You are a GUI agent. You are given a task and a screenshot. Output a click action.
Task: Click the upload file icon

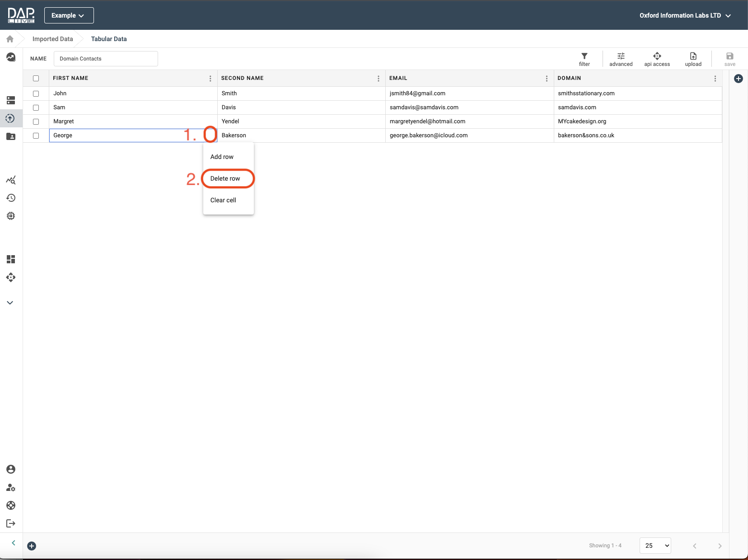[x=693, y=56]
